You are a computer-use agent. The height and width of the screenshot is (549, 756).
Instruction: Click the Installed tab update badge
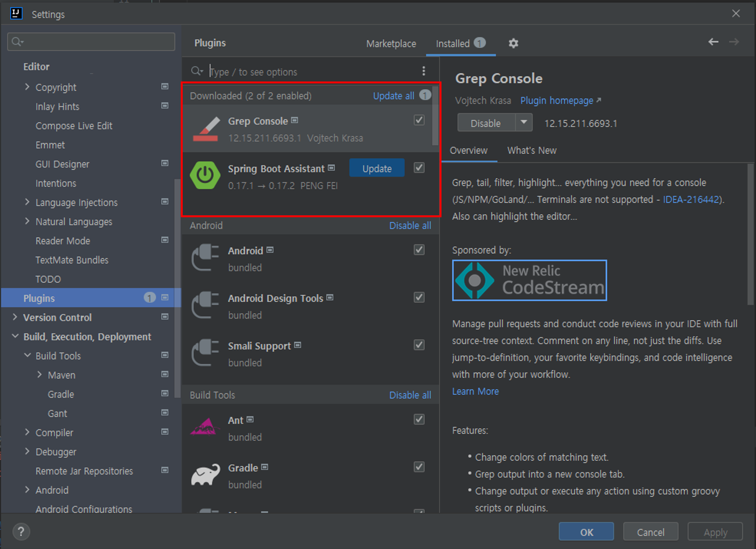[x=479, y=43]
